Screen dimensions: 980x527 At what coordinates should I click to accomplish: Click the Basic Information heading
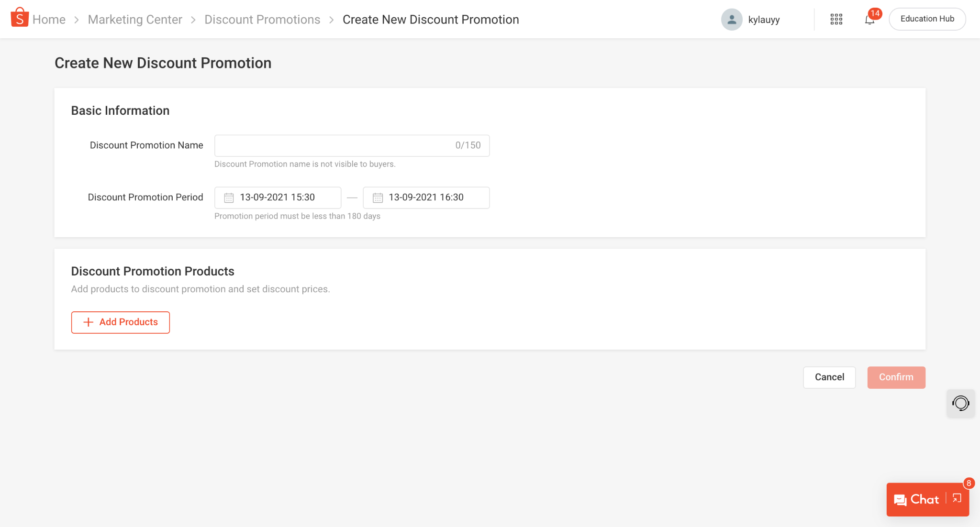[120, 110]
